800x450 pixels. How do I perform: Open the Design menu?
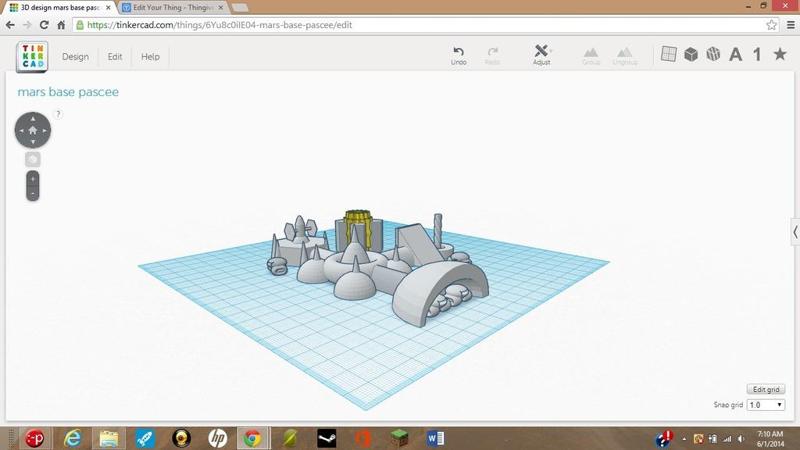click(75, 57)
